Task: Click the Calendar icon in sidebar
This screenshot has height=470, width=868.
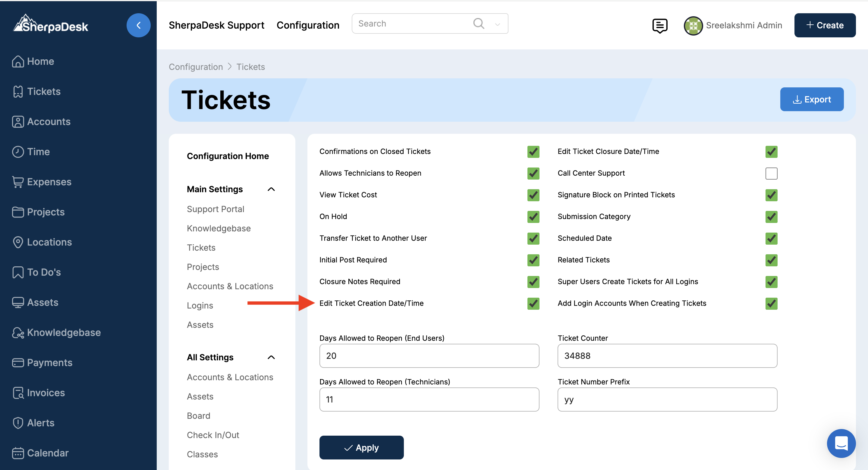Action: pyautogui.click(x=17, y=453)
